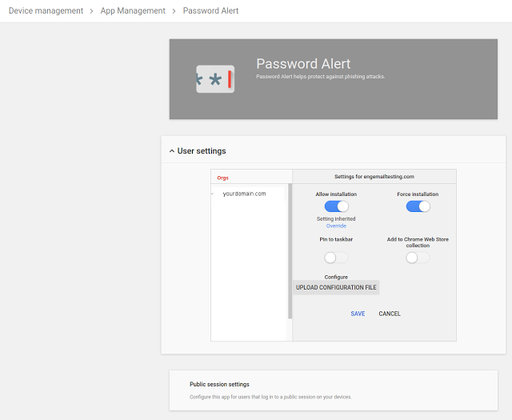This screenshot has width=512, height=420.
Task: Disable the Force installation switch
Action: (418, 206)
